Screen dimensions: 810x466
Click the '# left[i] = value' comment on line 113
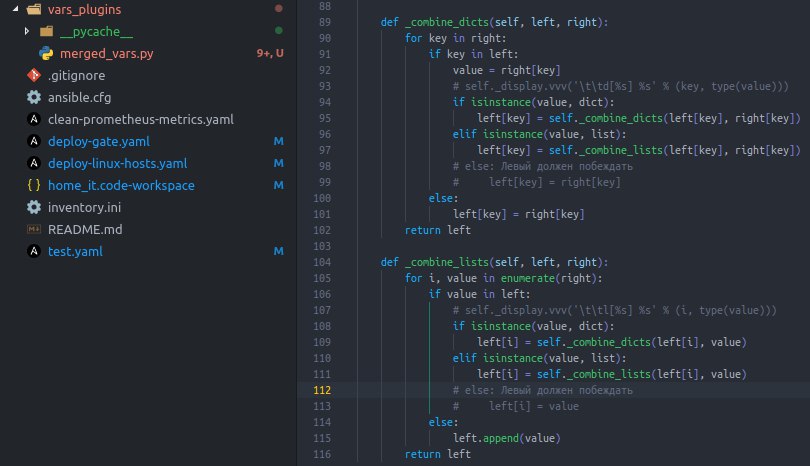(x=516, y=406)
